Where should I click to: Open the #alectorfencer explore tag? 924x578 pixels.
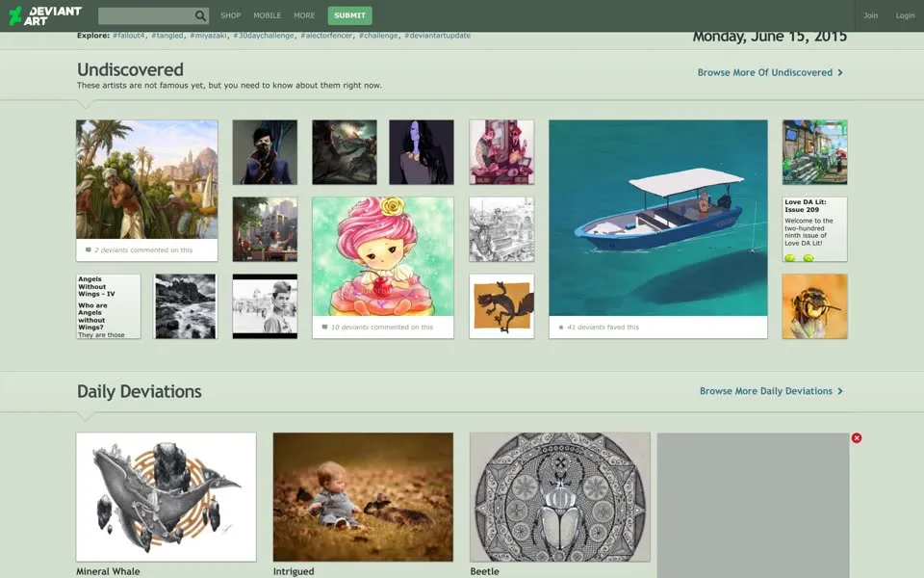(326, 36)
